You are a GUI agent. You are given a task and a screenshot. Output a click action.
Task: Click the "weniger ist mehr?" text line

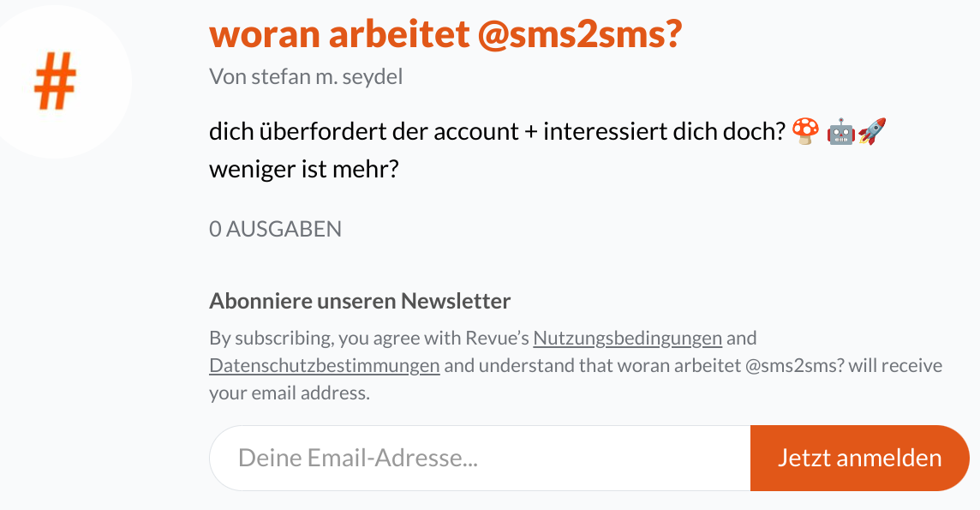[x=304, y=169]
